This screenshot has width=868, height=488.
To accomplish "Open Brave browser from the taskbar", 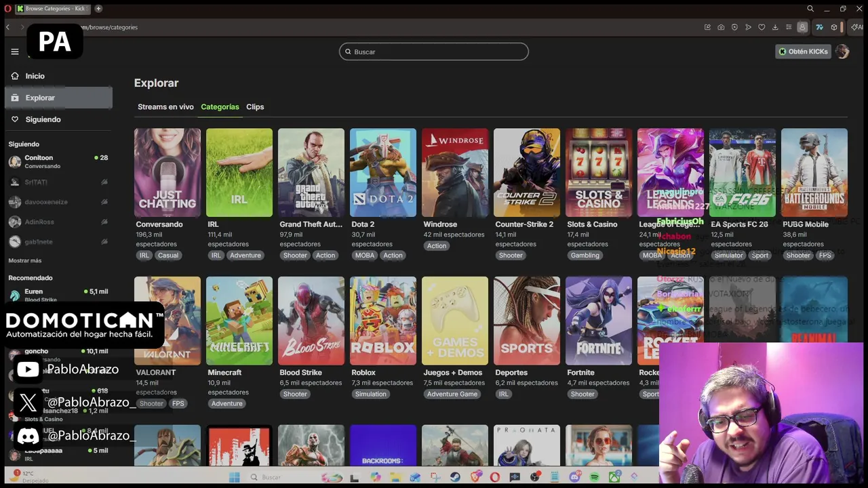I will 476,477.
